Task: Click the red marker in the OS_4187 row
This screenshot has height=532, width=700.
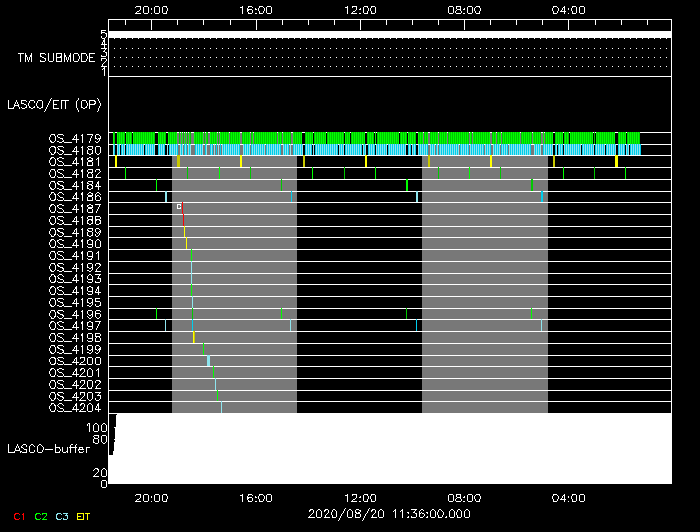Action: click(x=182, y=207)
